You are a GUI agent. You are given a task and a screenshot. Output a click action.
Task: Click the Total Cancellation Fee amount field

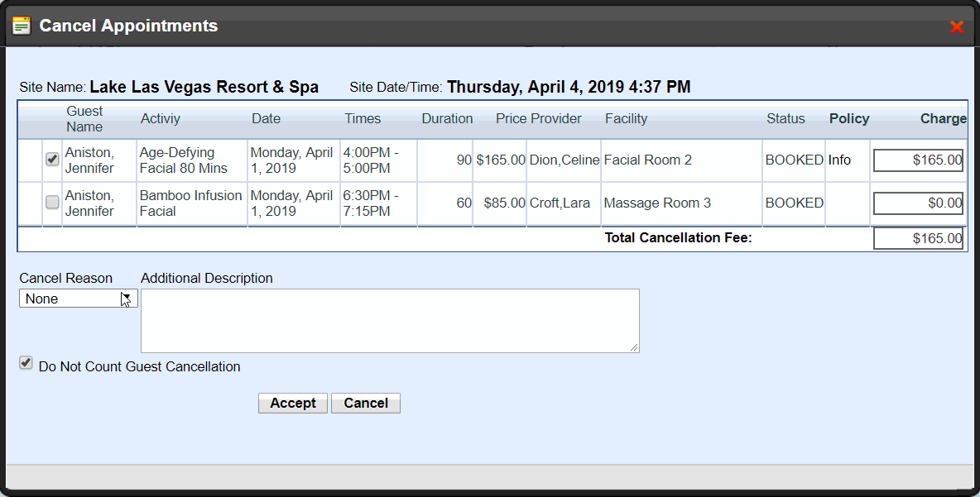918,238
